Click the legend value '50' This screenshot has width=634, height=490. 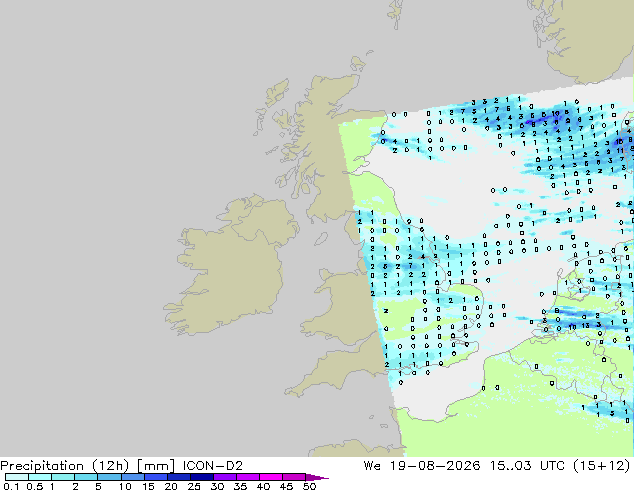point(309,486)
